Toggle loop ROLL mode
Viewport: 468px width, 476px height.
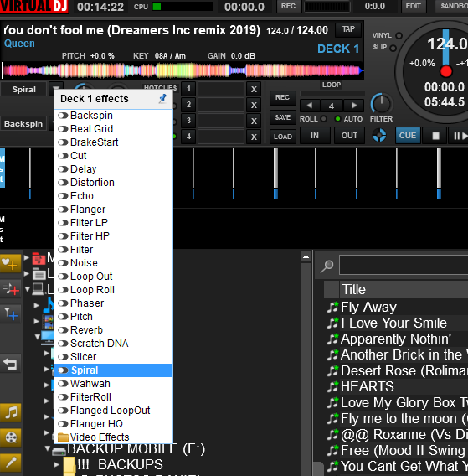324,119
